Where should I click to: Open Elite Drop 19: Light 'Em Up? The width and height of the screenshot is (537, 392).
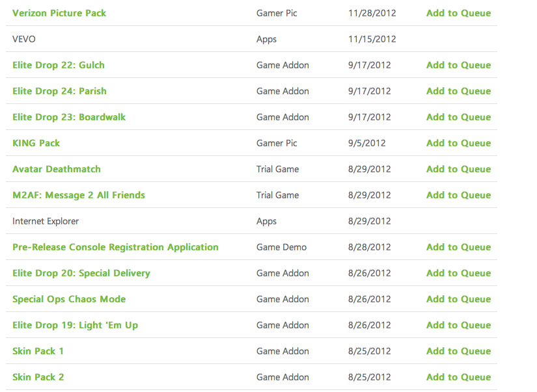click(x=76, y=325)
